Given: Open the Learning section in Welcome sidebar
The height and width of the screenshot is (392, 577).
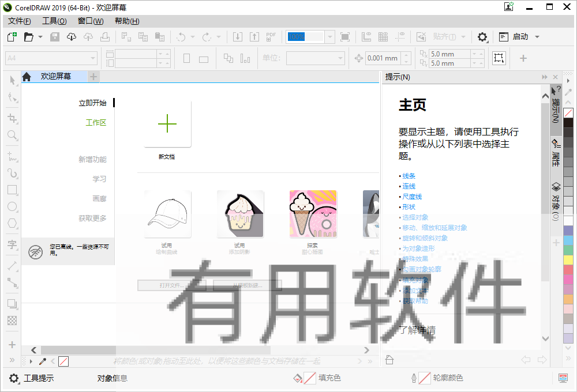Looking at the screenshot, I should click(x=99, y=179).
